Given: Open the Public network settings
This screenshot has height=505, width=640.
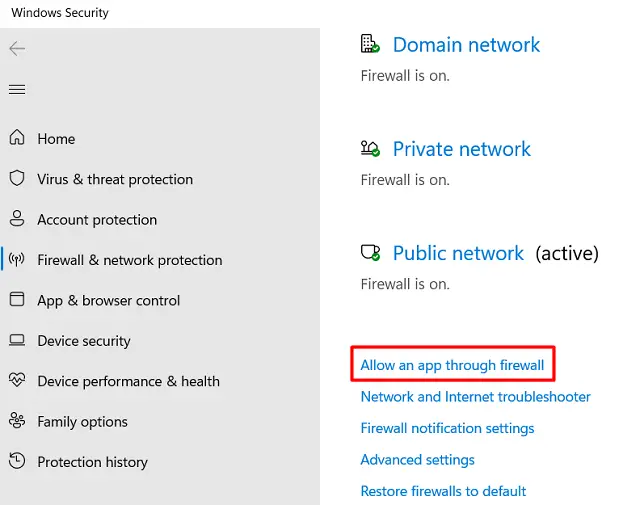Looking at the screenshot, I should (458, 253).
